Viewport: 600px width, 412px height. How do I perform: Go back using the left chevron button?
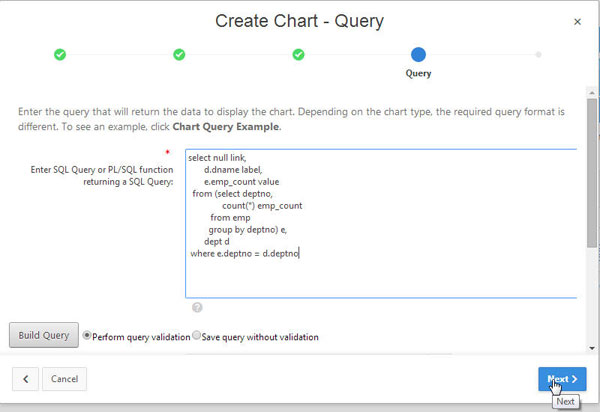coord(25,379)
